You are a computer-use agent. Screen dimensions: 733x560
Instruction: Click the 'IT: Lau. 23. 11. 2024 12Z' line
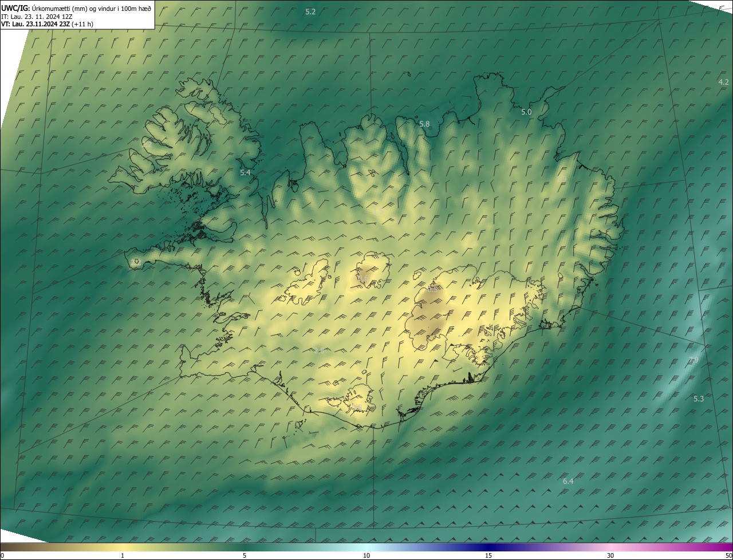[37, 16]
